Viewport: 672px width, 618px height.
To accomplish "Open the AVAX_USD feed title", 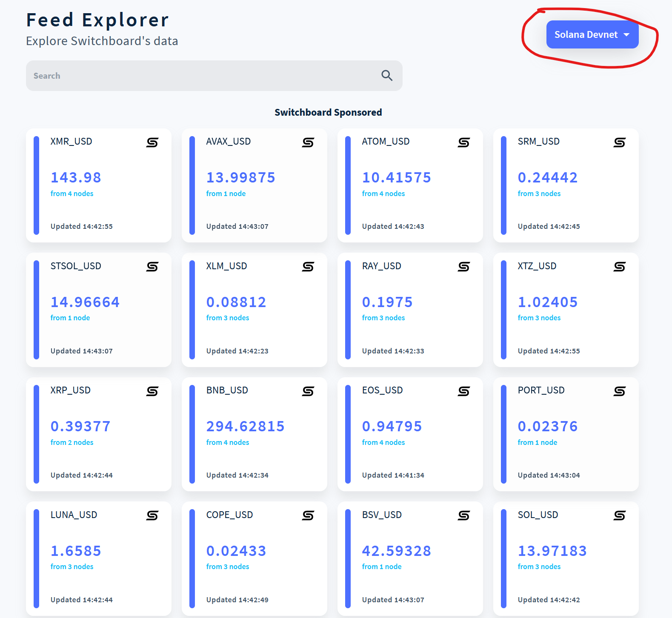I will (229, 141).
